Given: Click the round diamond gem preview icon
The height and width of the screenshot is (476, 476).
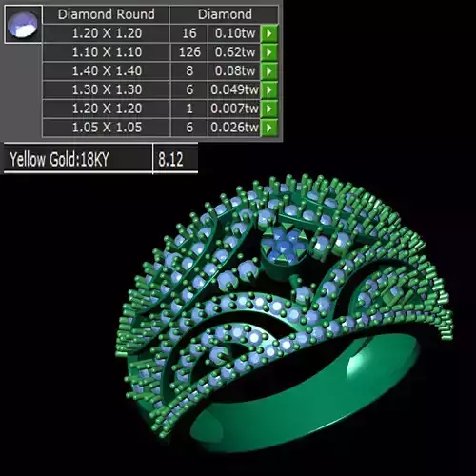Looking at the screenshot, I should coord(23,24).
